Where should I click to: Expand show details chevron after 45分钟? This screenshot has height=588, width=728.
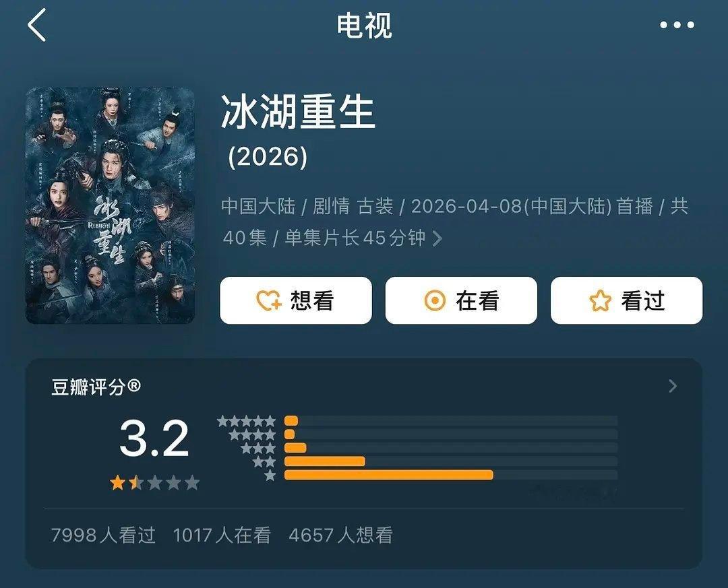coord(437,238)
